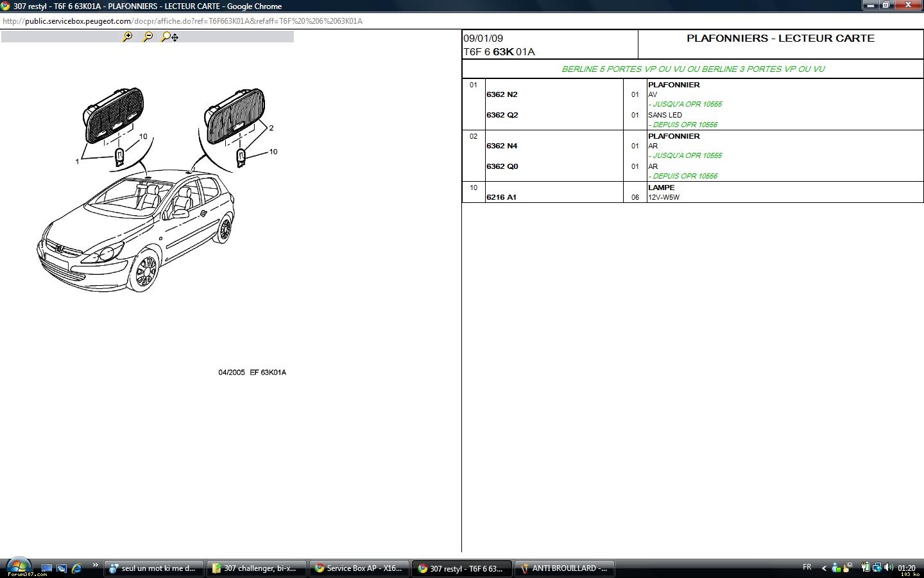Switch to 'Service Box AP - X16...' Chrome window
Viewport: 924px width, 578px height.
359,568
